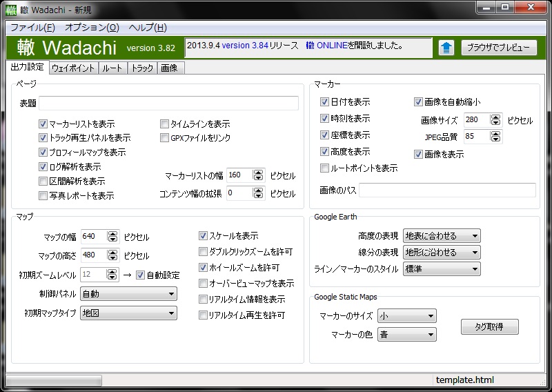Click template.html in the status bar
552x392 pixels.
point(464,380)
